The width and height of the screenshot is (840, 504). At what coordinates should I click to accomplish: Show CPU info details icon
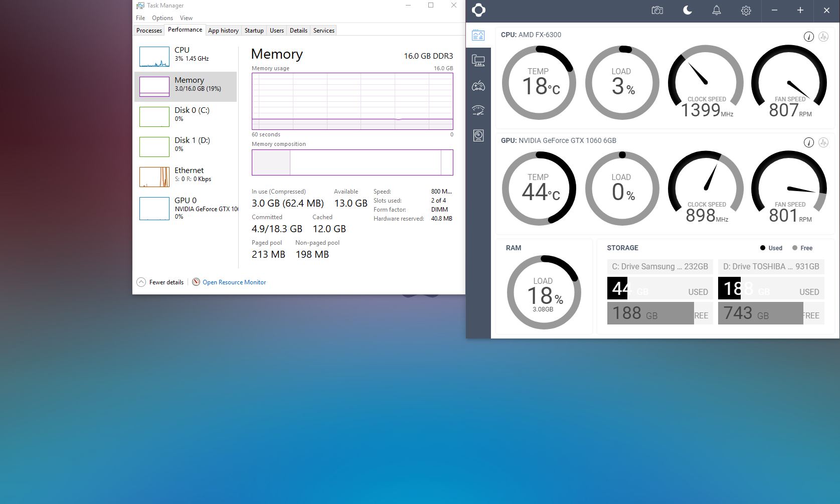808,37
